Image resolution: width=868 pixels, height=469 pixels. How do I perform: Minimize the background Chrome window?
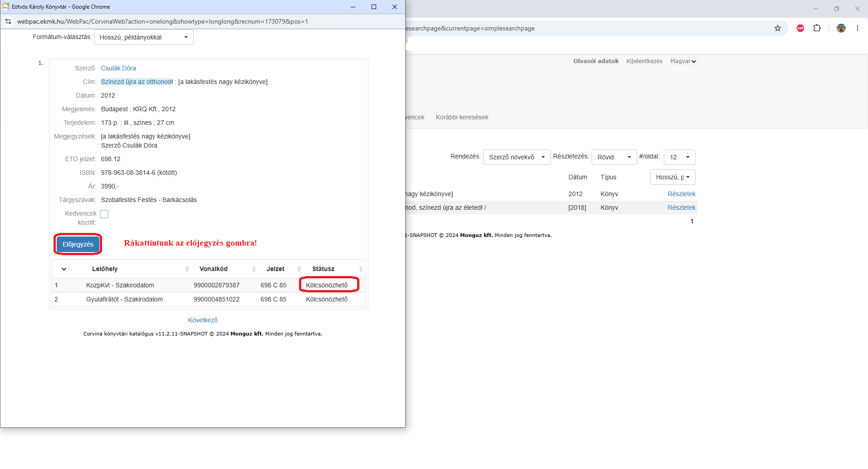coord(816,9)
